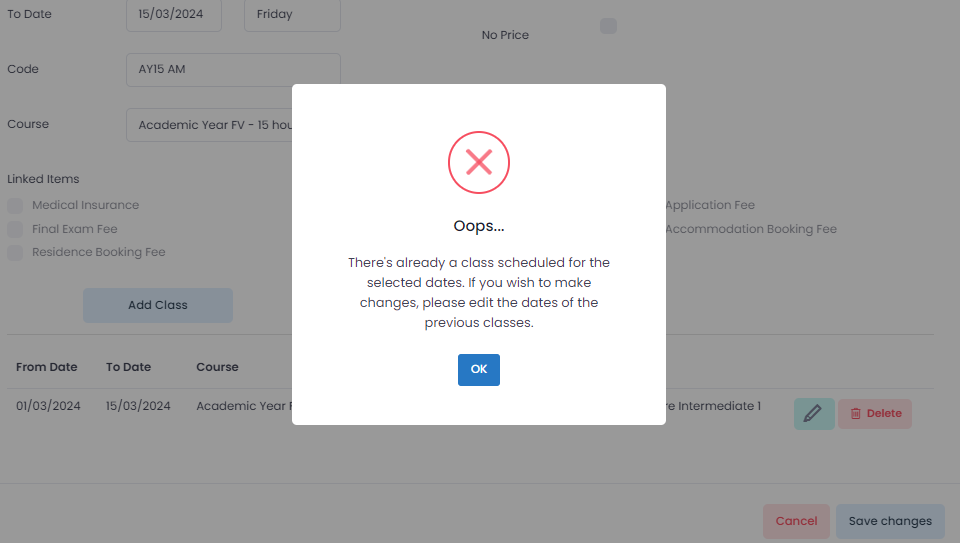Screen dimensions: 960x543
Task: Tick the Final Exam Fee checkbox
Action: point(15,229)
